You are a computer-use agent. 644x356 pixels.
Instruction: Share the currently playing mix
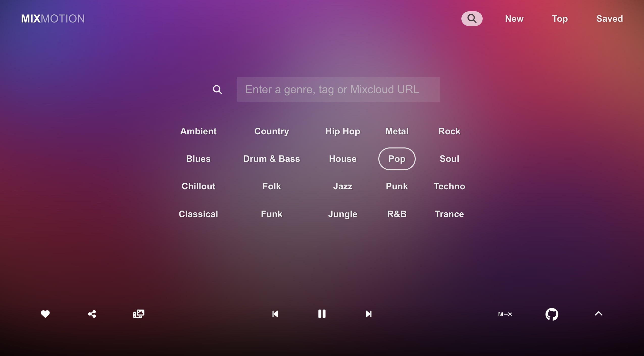(91, 314)
